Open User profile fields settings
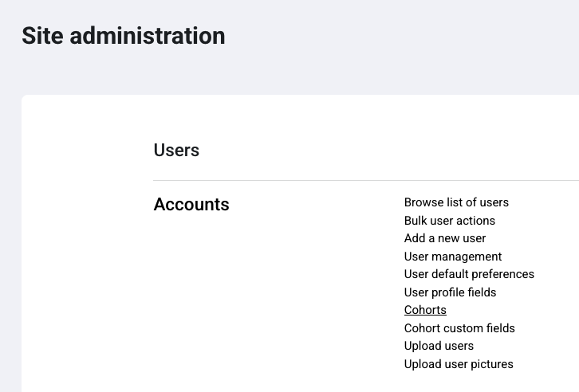Viewport: 579px width, 392px height. click(450, 292)
